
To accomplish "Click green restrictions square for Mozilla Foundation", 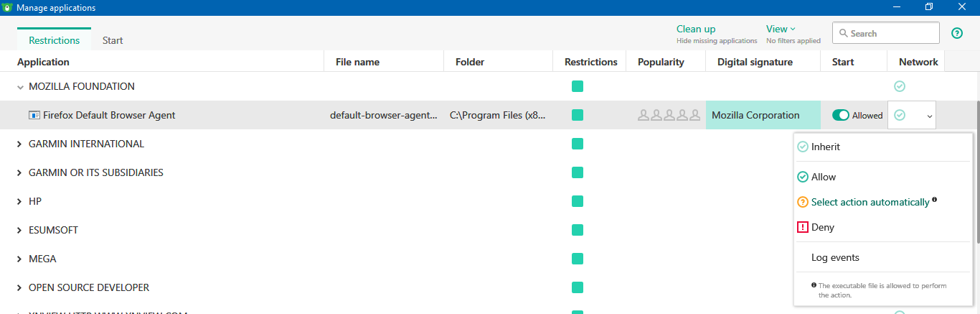I will point(578,86).
